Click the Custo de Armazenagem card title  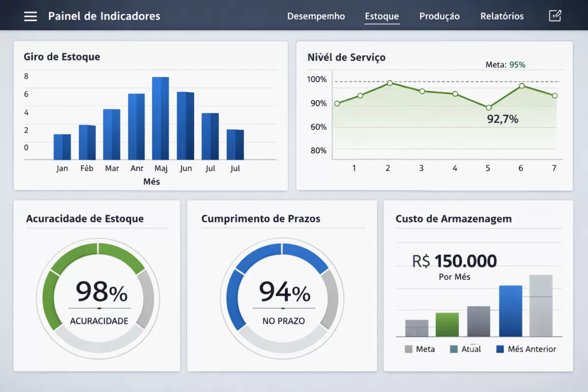tap(454, 219)
